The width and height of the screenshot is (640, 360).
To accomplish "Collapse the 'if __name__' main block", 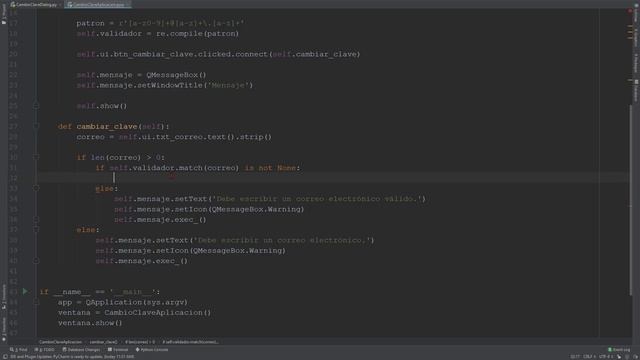I will tap(36, 302).
